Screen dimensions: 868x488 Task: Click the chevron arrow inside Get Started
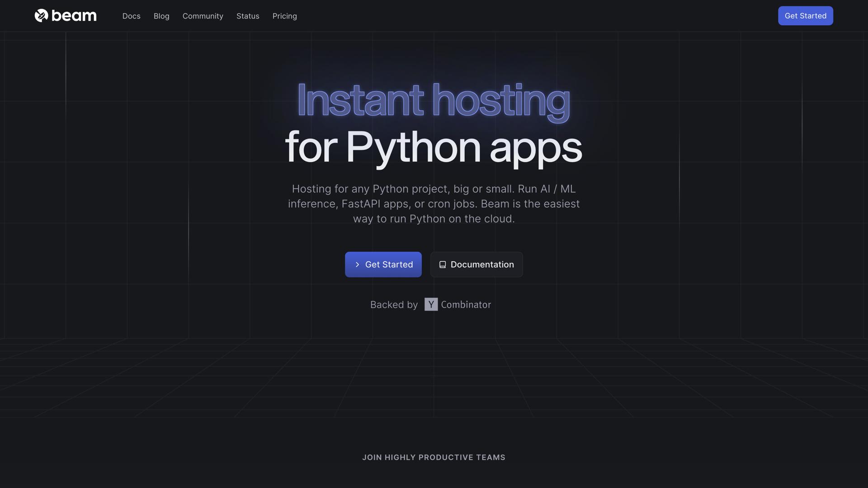[x=357, y=264]
